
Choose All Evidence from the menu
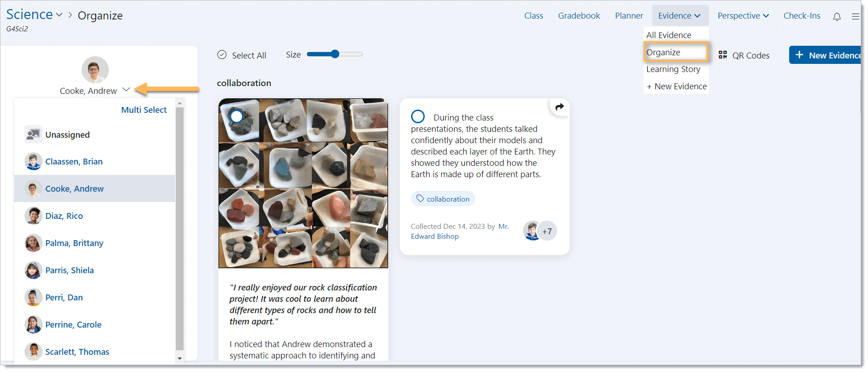tap(669, 35)
